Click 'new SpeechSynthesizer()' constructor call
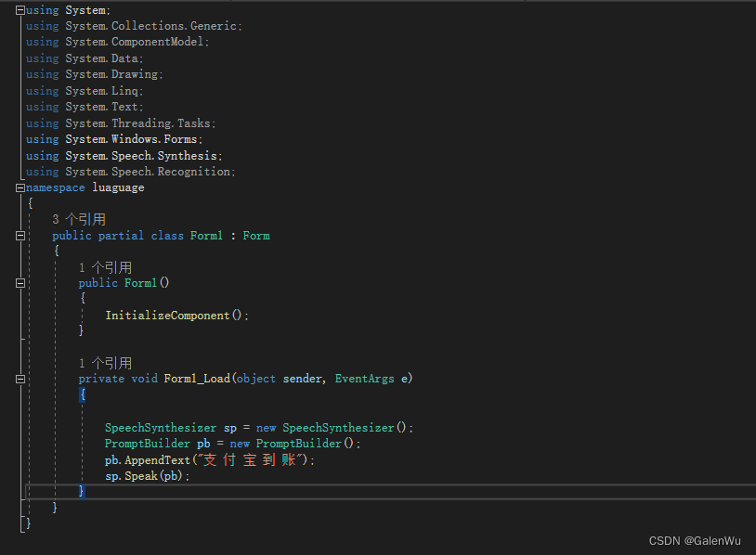756x555 pixels. click(332, 428)
